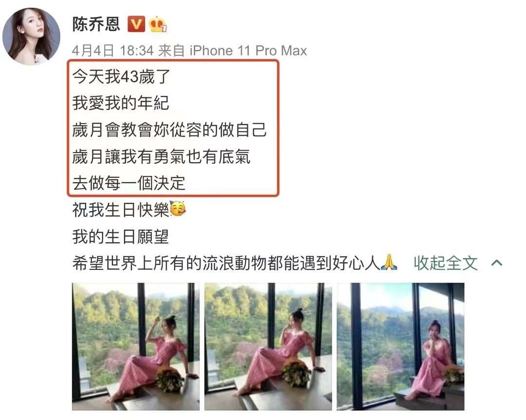Click the orange V verification badge
The width and height of the screenshot is (526, 420).
(x=136, y=24)
